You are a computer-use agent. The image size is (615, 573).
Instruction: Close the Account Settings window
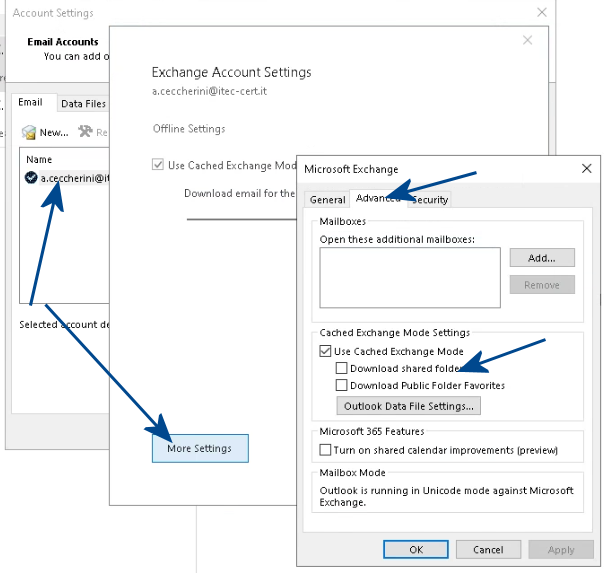(542, 13)
